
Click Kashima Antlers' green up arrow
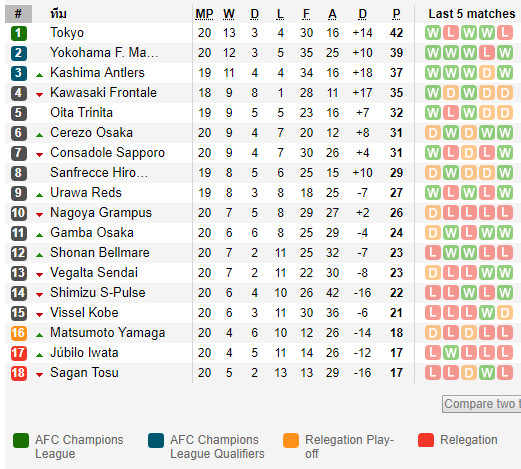pyautogui.click(x=39, y=75)
